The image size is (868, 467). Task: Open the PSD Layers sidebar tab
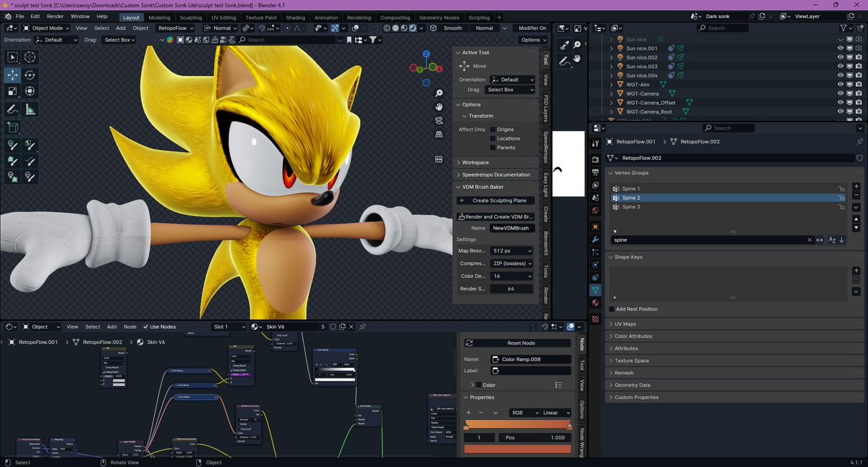tap(546, 108)
